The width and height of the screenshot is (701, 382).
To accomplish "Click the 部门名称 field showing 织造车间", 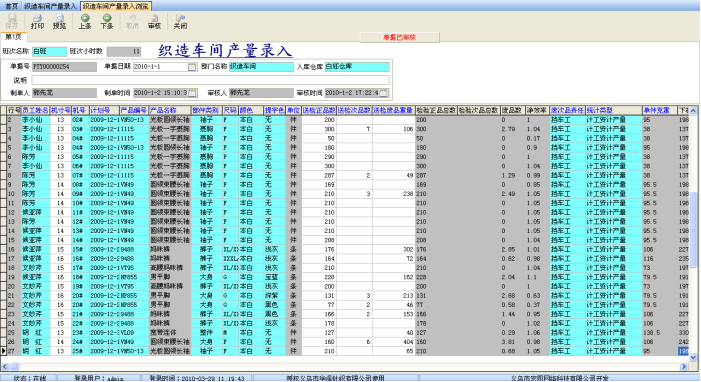I will [261, 67].
